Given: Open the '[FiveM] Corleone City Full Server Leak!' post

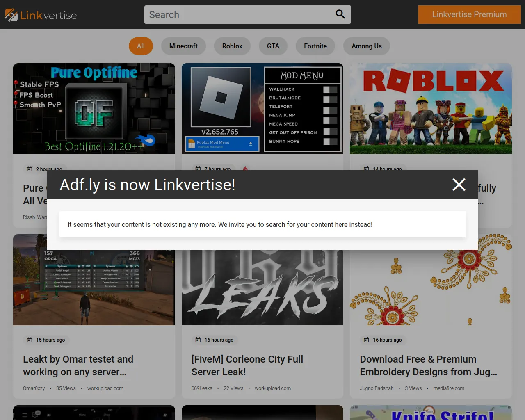Looking at the screenshot, I should point(247,365).
